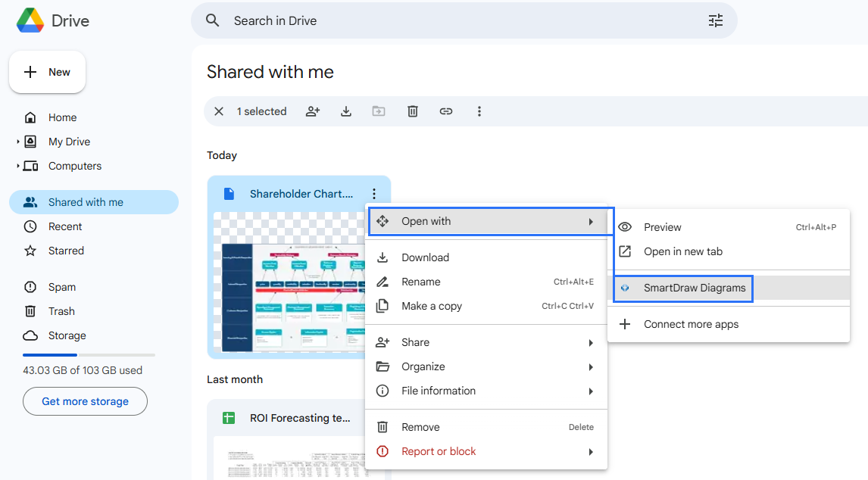Click the storage usage progress bar
Viewport: 868px width, 480px height.
[x=89, y=354]
